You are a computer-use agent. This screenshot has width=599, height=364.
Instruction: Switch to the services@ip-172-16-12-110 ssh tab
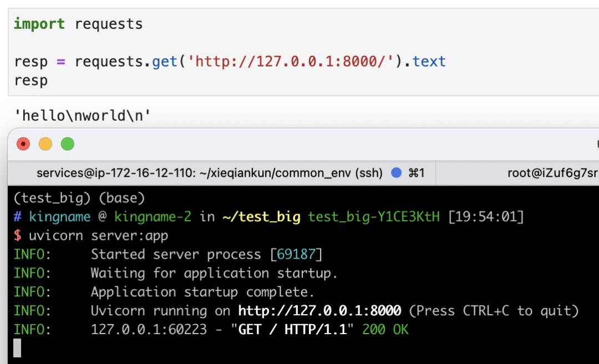[x=210, y=173]
